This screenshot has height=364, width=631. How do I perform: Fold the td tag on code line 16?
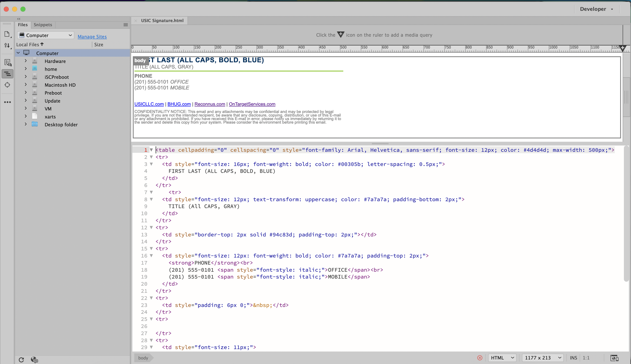pyautogui.click(x=151, y=256)
